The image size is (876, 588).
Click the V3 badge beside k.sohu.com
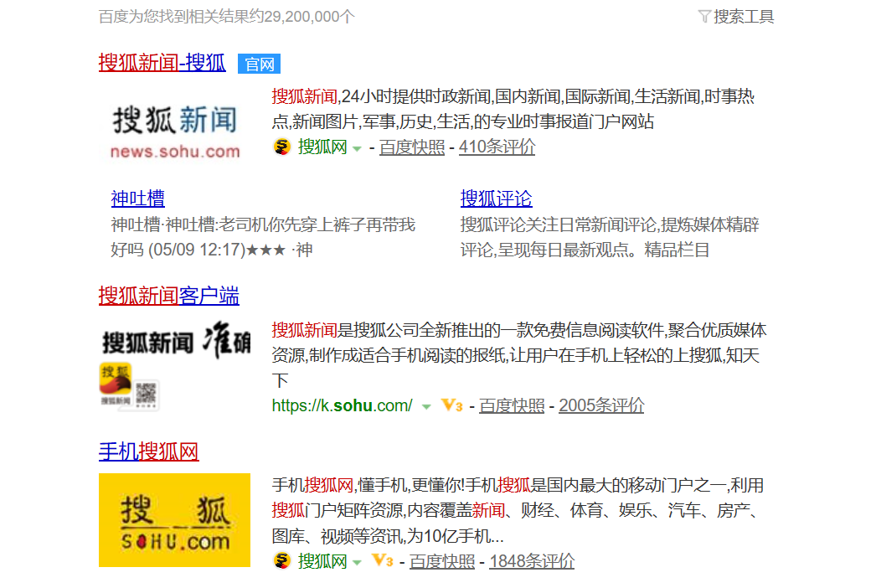coord(451,405)
